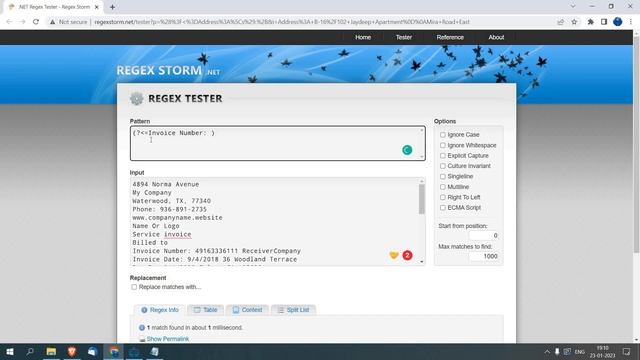Switch to the Split List tab
The width and height of the screenshot is (640, 360).
click(x=293, y=310)
